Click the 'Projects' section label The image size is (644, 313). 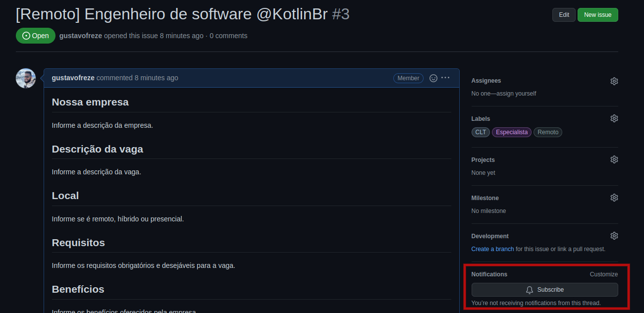click(483, 160)
